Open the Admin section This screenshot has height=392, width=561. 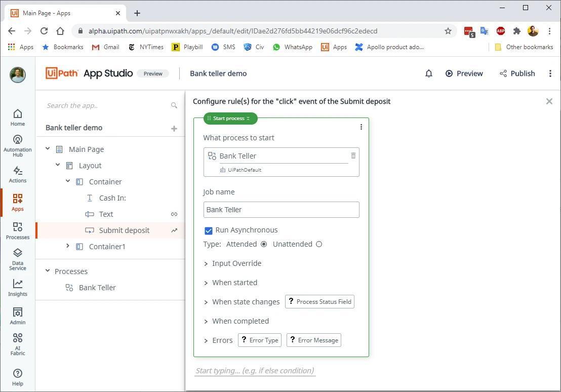pos(18,316)
